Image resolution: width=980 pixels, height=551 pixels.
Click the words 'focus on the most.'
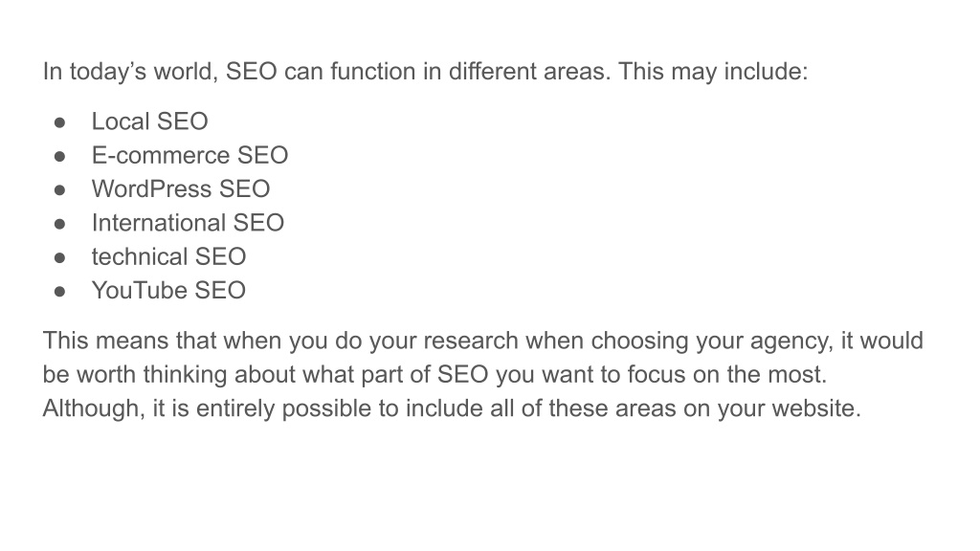click(727, 375)
